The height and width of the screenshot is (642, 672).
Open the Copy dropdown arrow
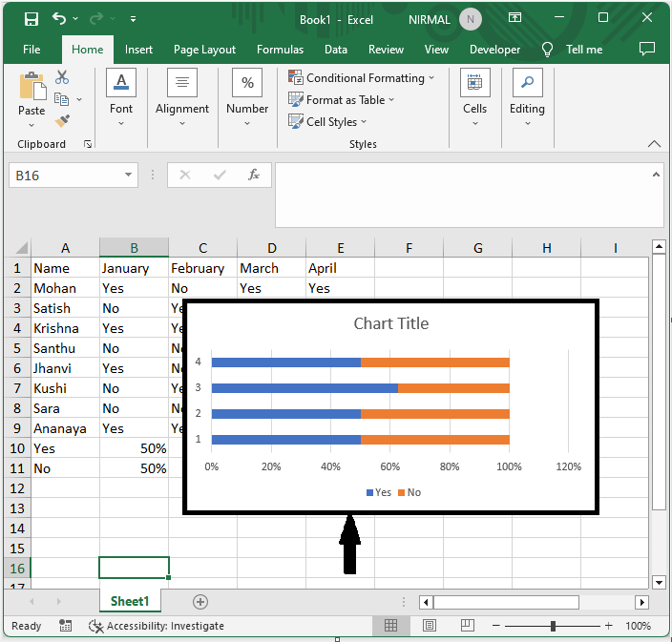(x=79, y=99)
